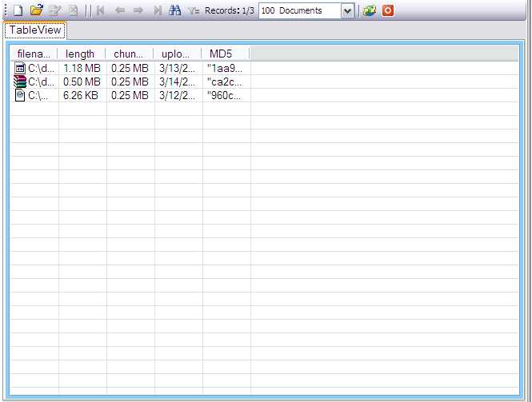Click chunk size cell in 0.50 MB row
Screen dimensions: 532x402
tap(130, 82)
